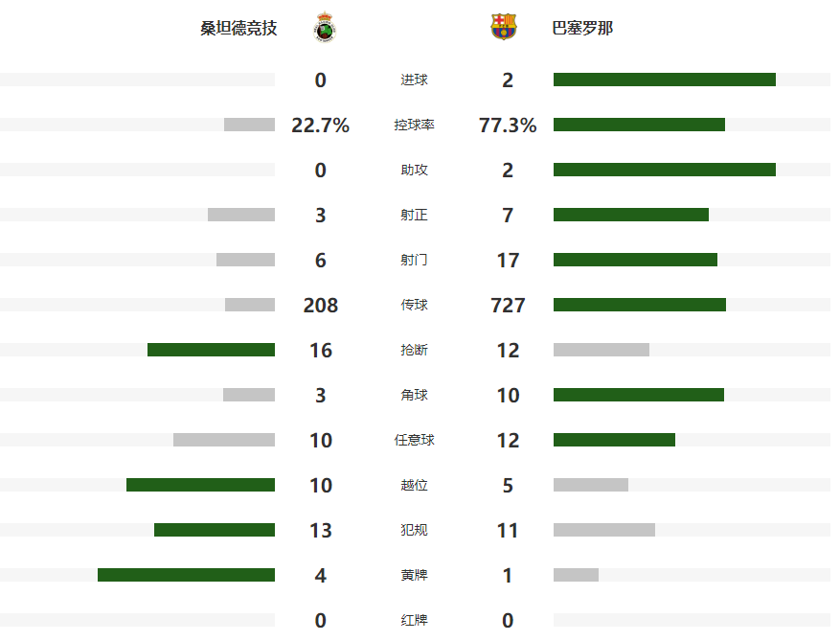This screenshot has width=840, height=641.
Task: Click Santander's 13 fouls value
Action: pyautogui.click(x=321, y=531)
